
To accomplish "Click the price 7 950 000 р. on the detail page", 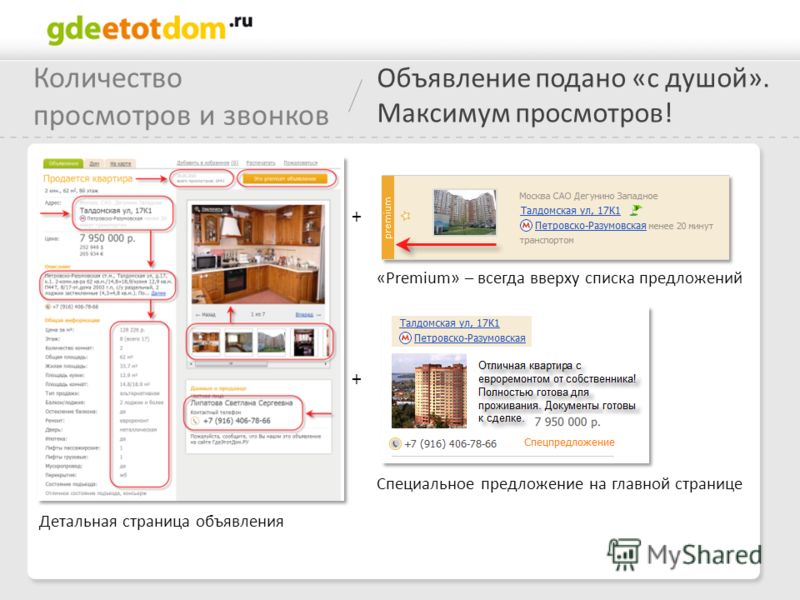I will click(x=108, y=238).
